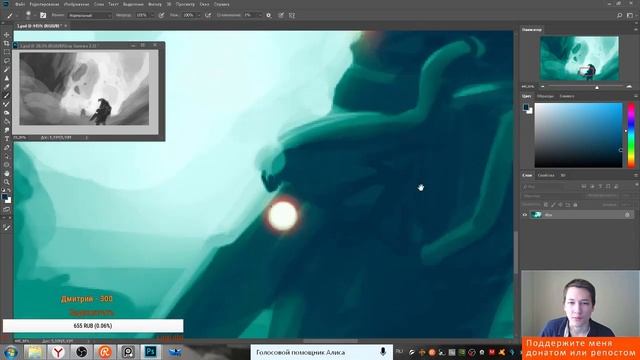Select the Brush tool in the toolbox
This screenshot has width=640, height=360.
click(x=7, y=95)
